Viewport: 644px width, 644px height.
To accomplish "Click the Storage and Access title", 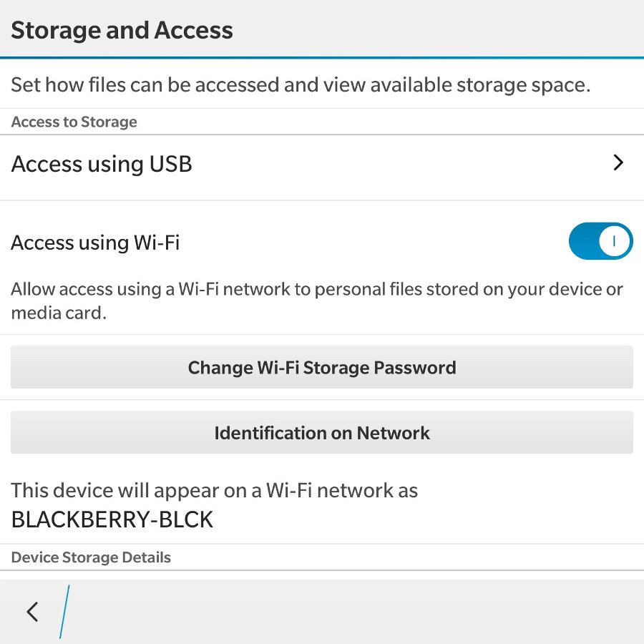I will click(x=122, y=30).
